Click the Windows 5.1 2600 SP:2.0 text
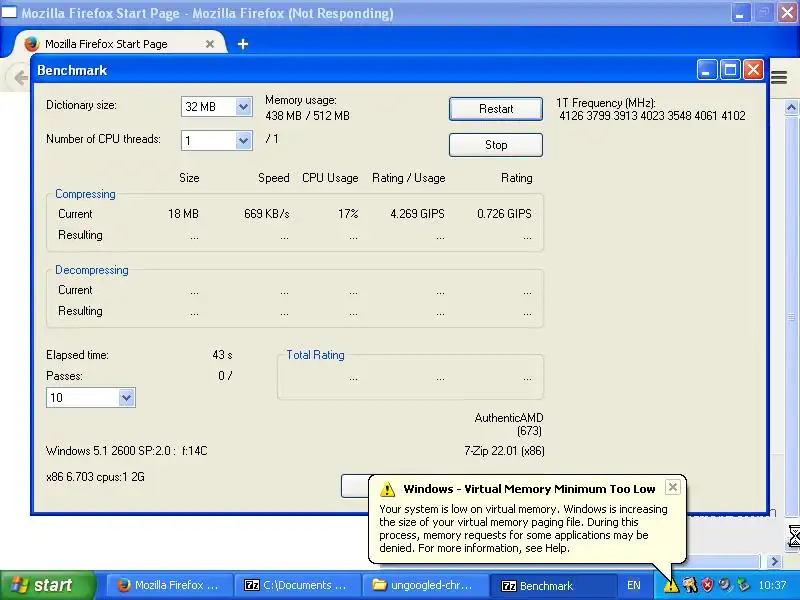The height and width of the screenshot is (600, 800). coord(127,451)
